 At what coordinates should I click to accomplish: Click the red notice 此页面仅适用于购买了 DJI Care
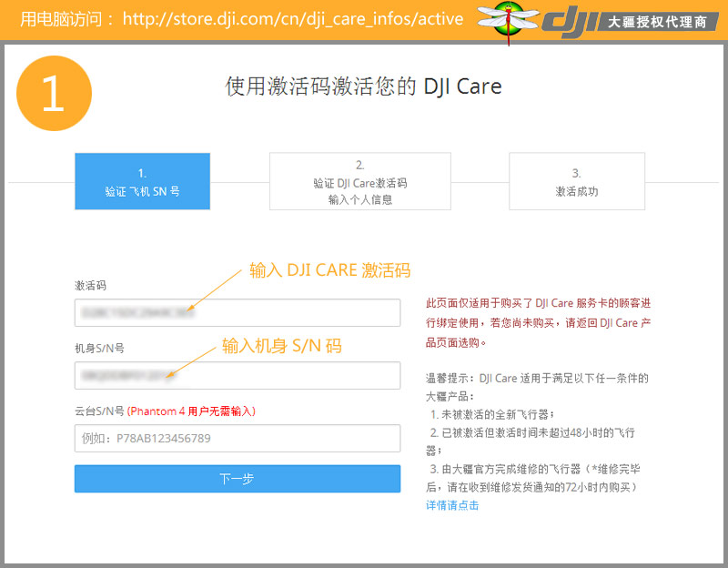[538, 323]
